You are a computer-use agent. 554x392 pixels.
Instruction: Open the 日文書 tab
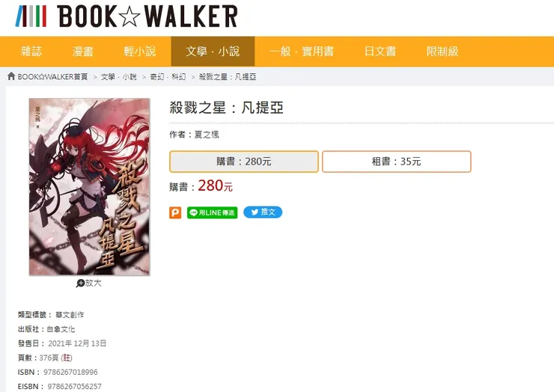380,52
